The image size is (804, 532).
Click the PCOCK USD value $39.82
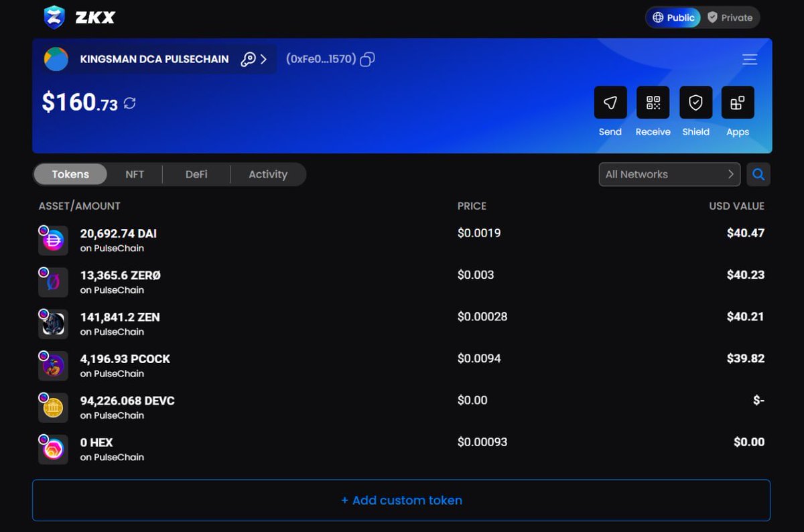click(x=746, y=358)
